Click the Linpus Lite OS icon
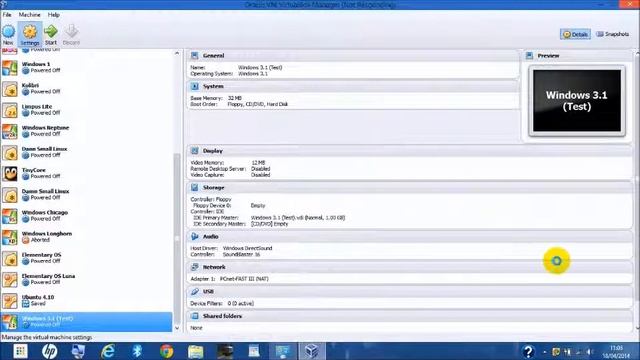640x360 pixels. (x=10, y=110)
